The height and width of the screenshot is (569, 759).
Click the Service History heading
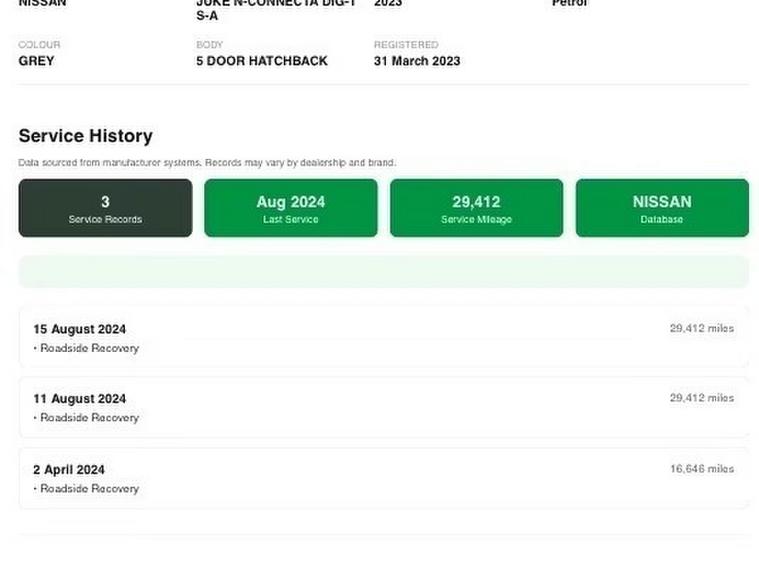[x=85, y=136]
